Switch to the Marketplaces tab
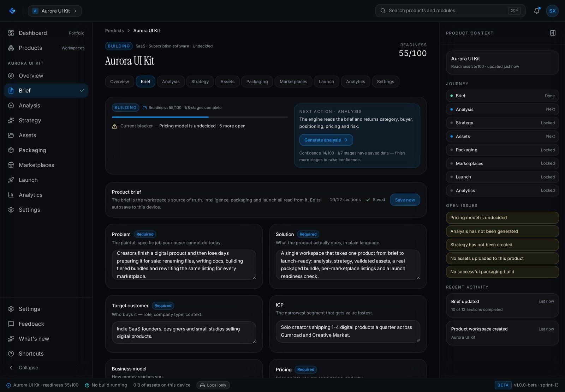 pyautogui.click(x=293, y=82)
